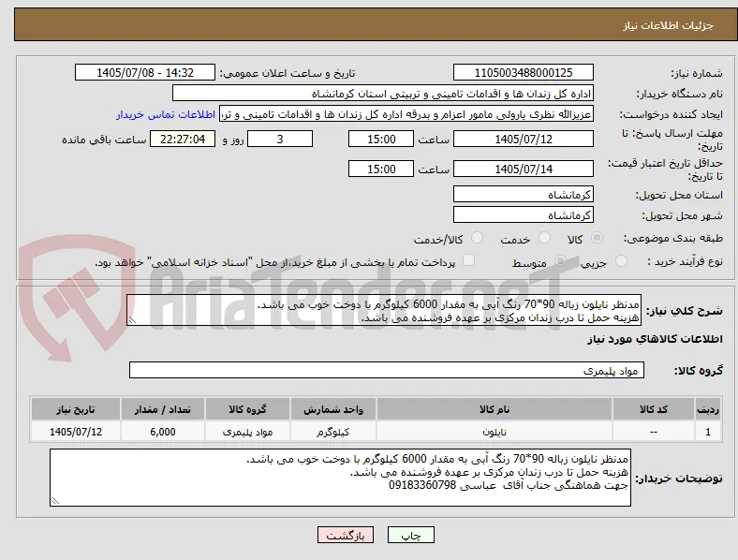Image resolution: width=738 pixels, height=560 pixels.
Task: Select the کالا radio button
Action: tap(597, 238)
